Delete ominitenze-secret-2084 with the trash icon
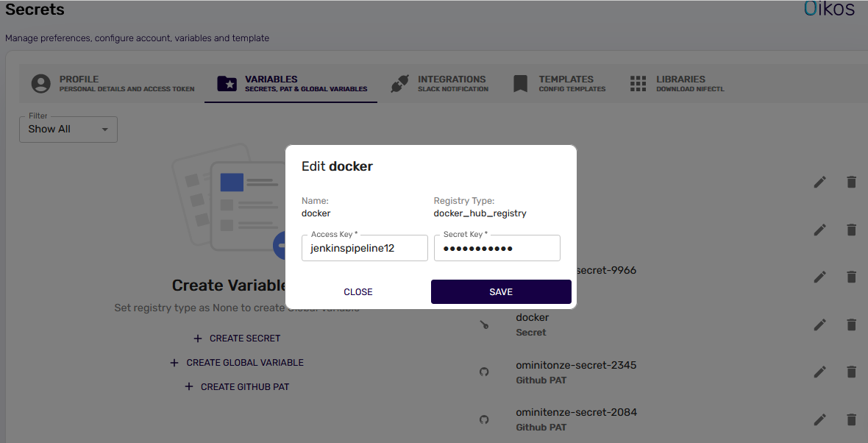The image size is (868, 443). click(851, 419)
